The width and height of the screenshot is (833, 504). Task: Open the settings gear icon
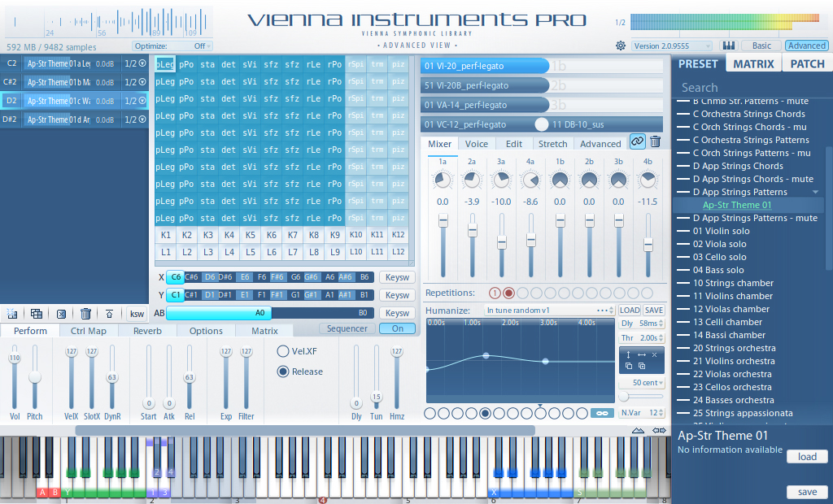click(x=620, y=46)
